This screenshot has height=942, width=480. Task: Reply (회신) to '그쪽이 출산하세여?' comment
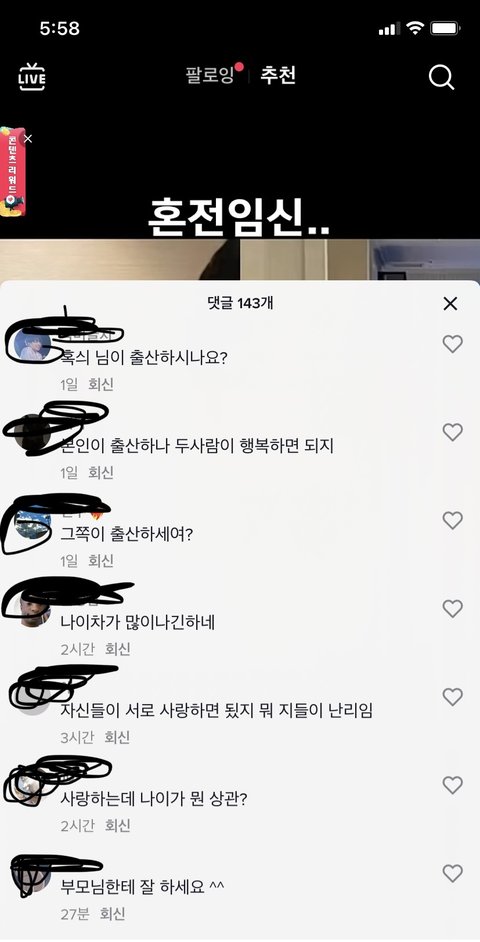click(101, 561)
